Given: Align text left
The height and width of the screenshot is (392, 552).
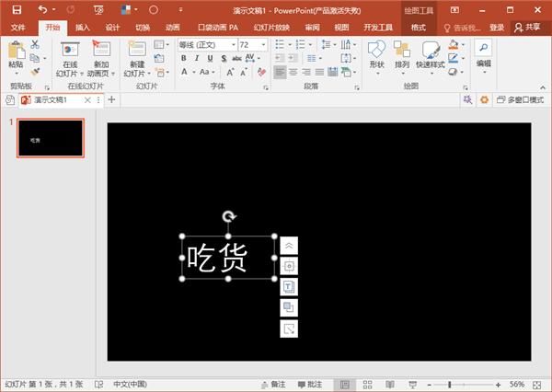Looking at the screenshot, I should click(x=280, y=72).
